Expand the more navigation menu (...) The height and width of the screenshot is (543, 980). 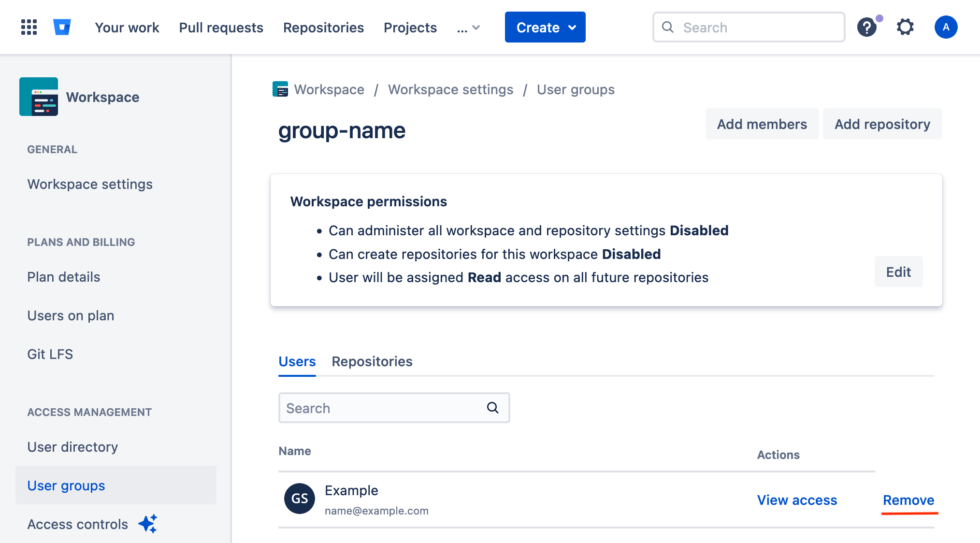click(468, 28)
